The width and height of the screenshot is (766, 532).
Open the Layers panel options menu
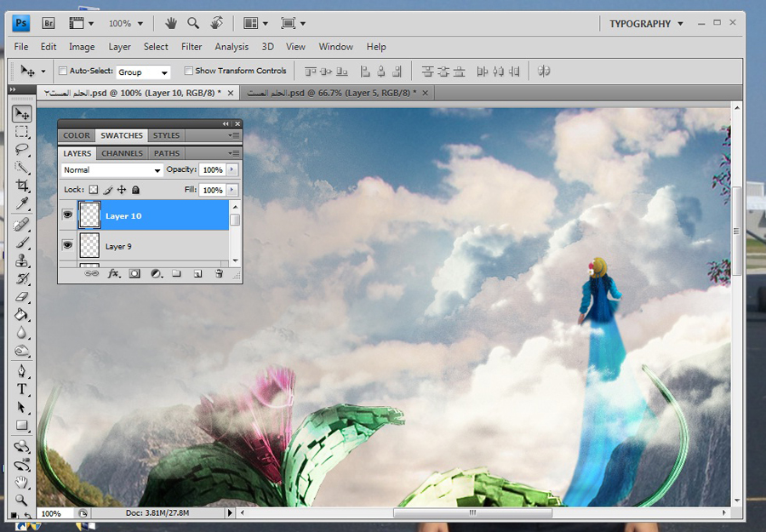click(x=234, y=153)
